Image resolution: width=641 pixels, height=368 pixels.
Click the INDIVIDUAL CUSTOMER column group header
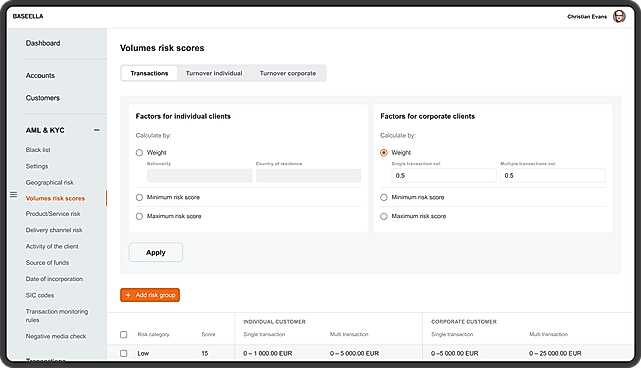click(275, 322)
